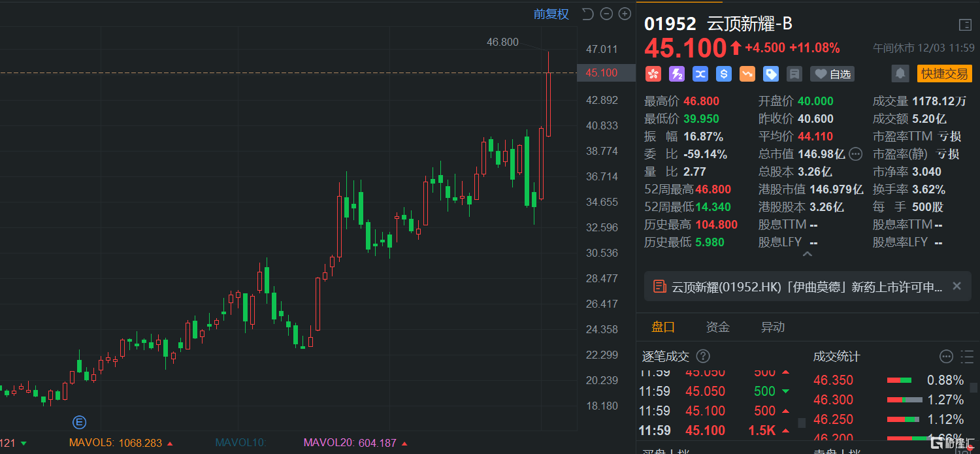
Task: Zoom in the K-line chart
Action: [625, 14]
